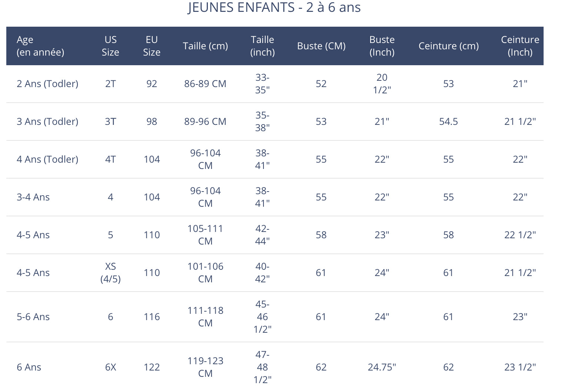Click the Taille (inch) column header
The image size is (561, 392).
pos(262,46)
